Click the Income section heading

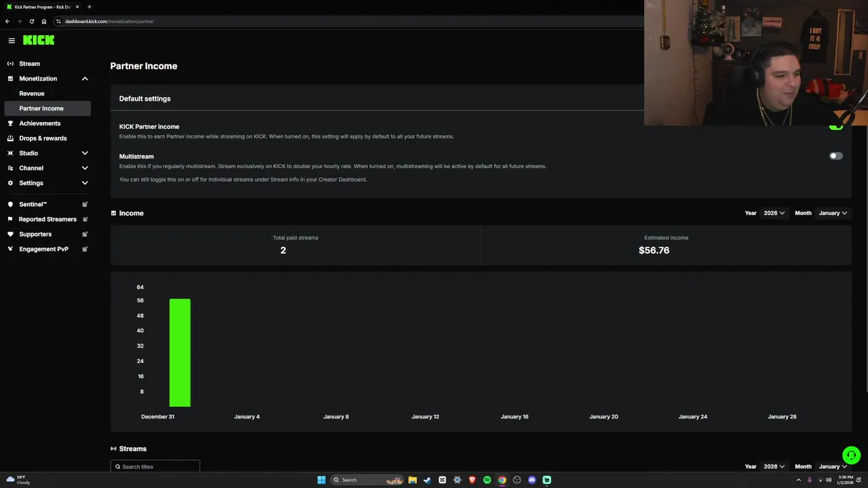coord(132,213)
